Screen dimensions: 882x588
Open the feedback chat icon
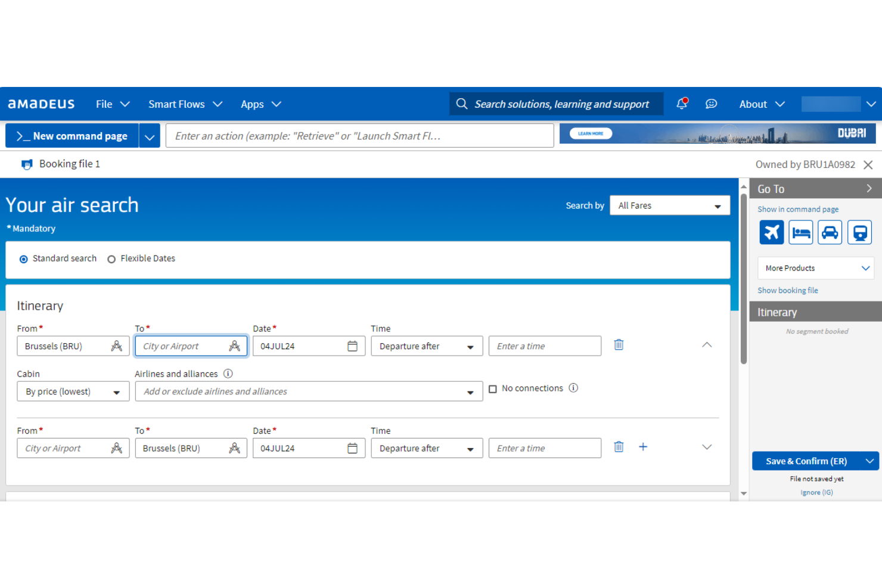(x=711, y=104)
